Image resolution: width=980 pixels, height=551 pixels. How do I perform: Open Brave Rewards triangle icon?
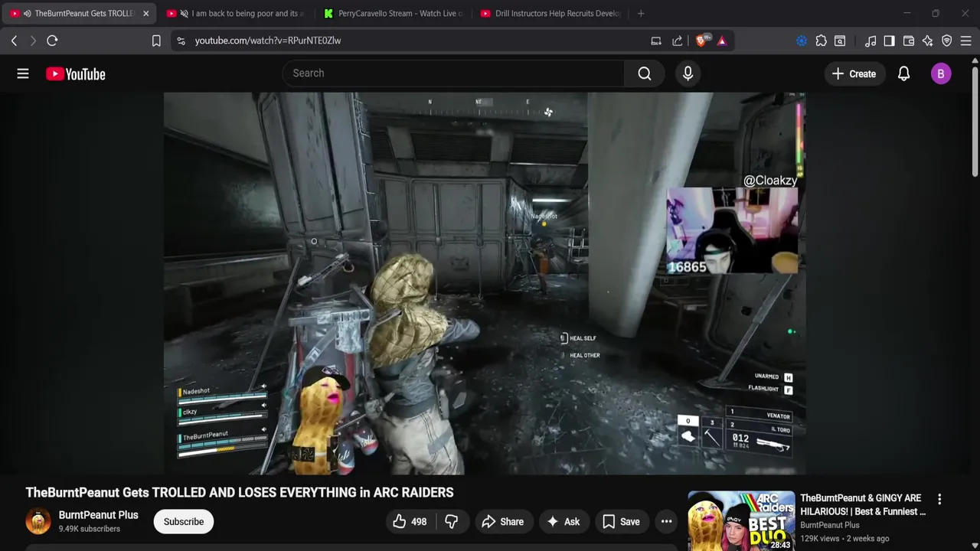[722, 41]
